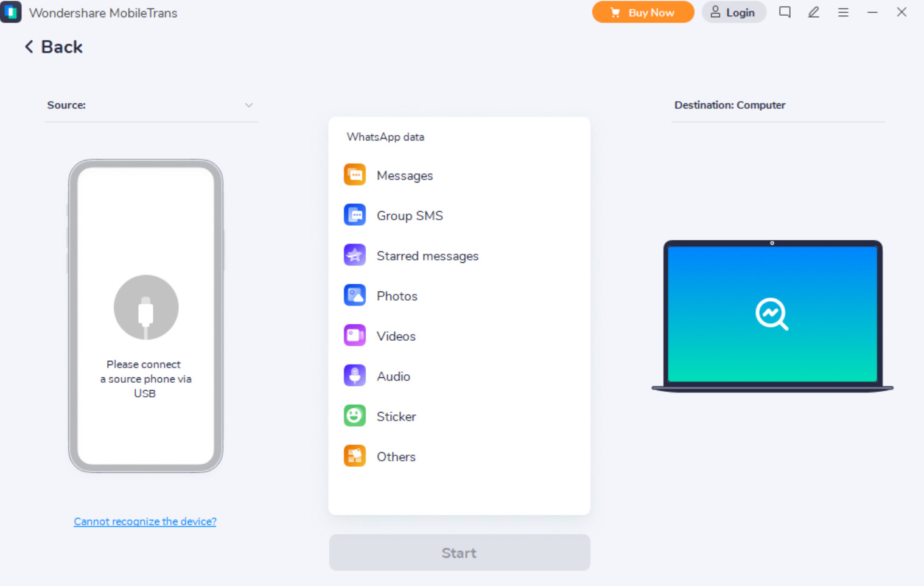Click the Audio microphone icon
The width and height of the screenshot is (924, 586).
pos(355,376)
